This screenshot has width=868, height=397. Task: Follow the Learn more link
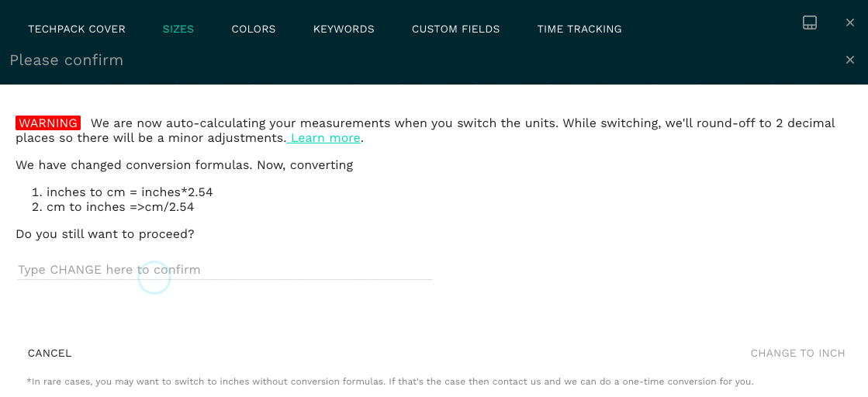325,138
